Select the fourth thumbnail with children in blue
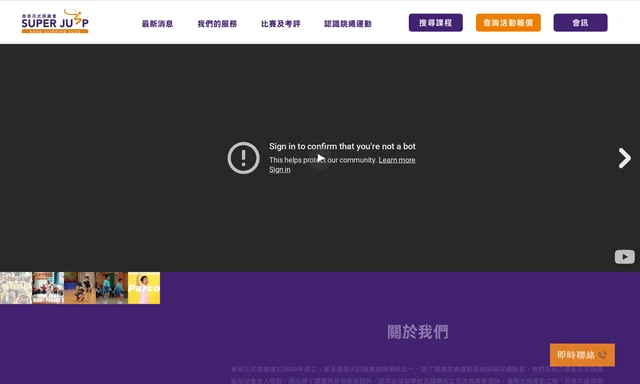640x384 pixels. 112,288
